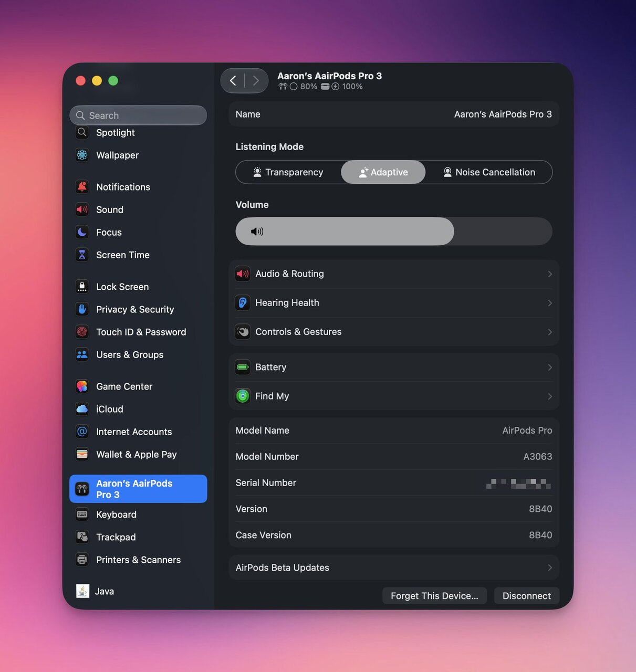Open Spotlight settings pane
636x672 pixels.
point(138,132)
